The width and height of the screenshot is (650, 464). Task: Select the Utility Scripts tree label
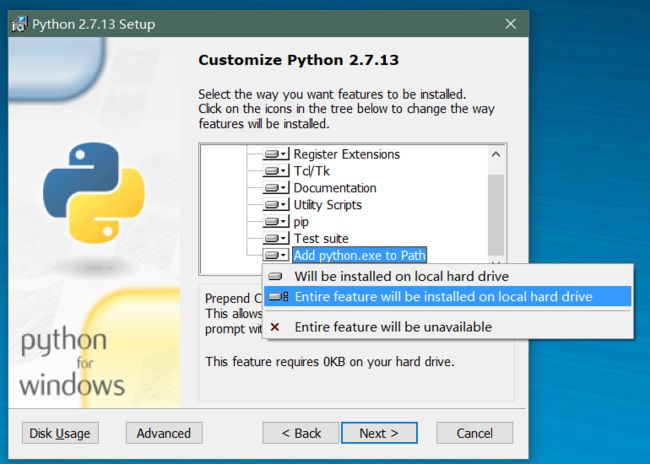pos(327,205)
